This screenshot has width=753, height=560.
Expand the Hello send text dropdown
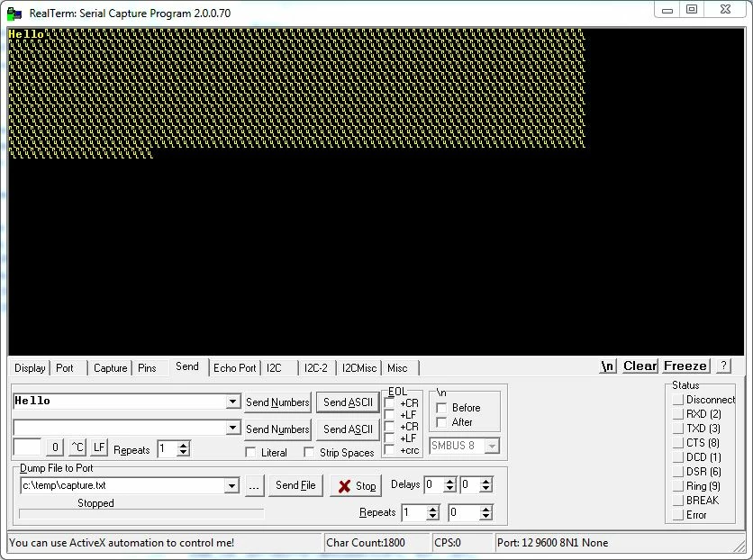coord(233,402)
